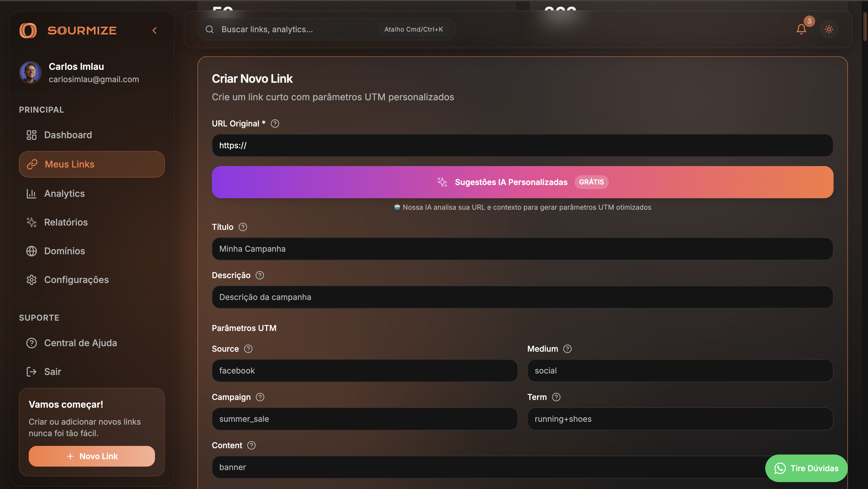Open Meus Links section
Screen dimensions: 868x489
pos(69,164)
